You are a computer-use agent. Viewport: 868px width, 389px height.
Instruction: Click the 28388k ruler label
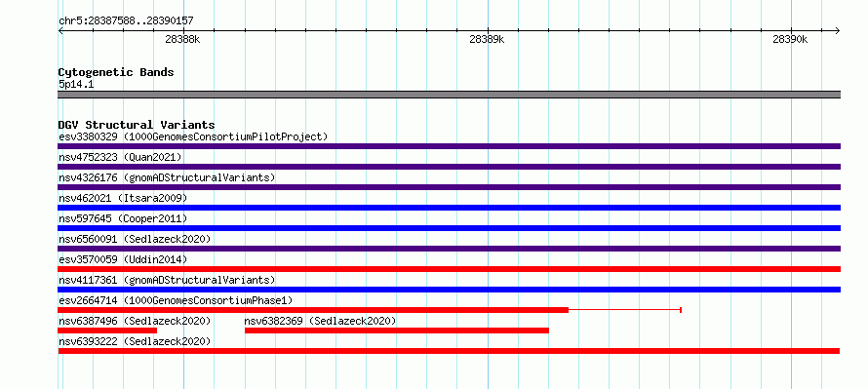[x=182, y=39]
